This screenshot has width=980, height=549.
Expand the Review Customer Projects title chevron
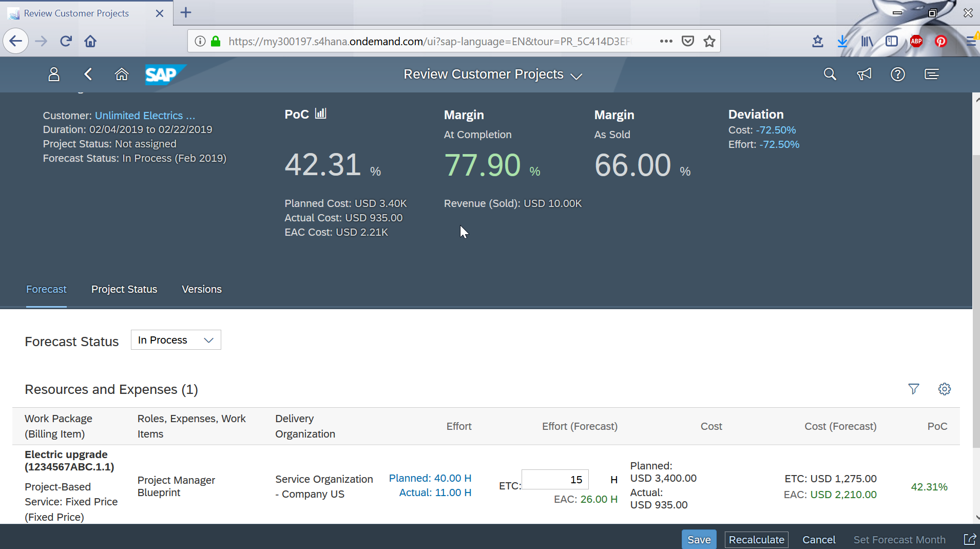click(577, 76)
